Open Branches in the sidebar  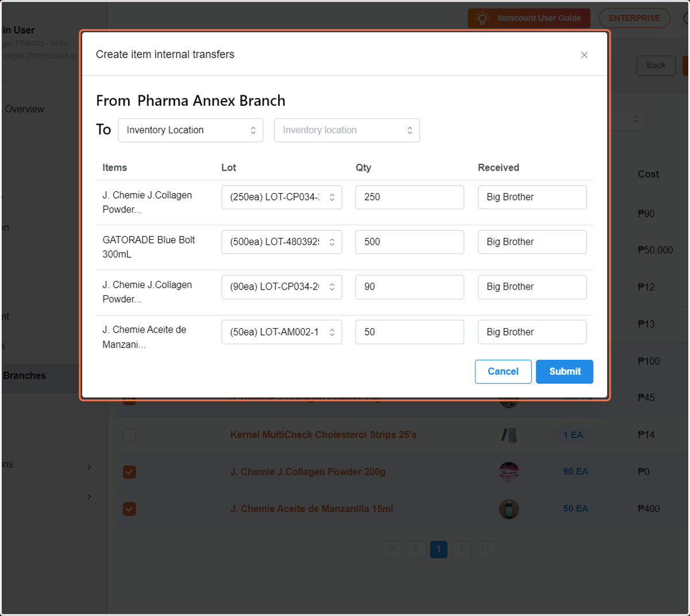(24, 376)
